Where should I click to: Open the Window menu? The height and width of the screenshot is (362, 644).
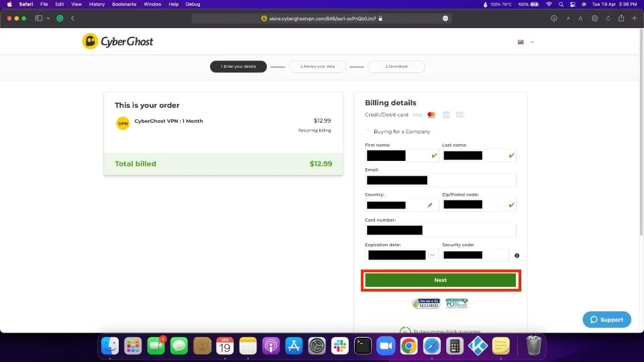point(152,4)
